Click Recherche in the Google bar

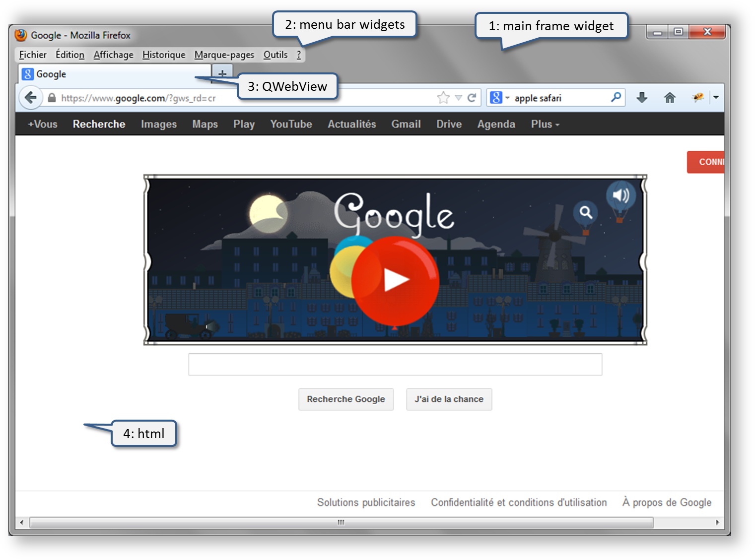99,124
